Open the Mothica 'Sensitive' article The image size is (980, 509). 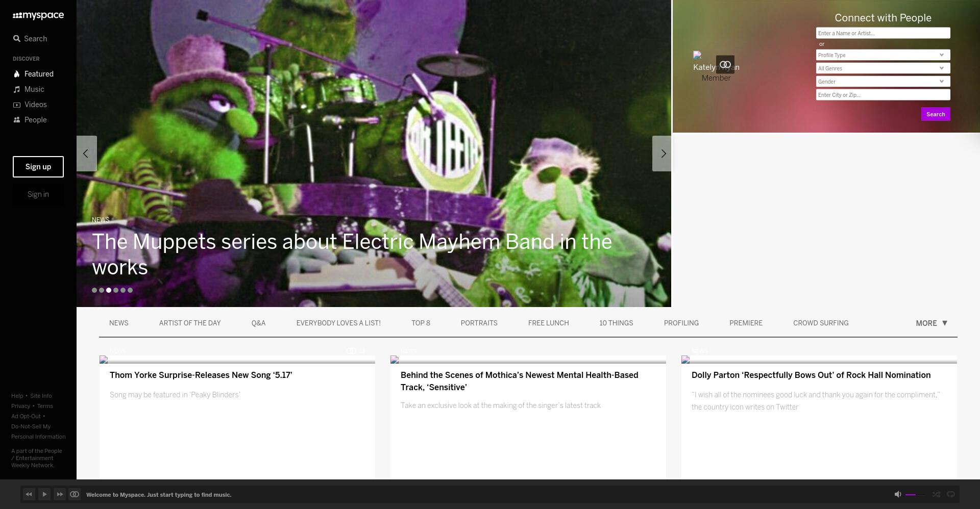click(520, 381)
